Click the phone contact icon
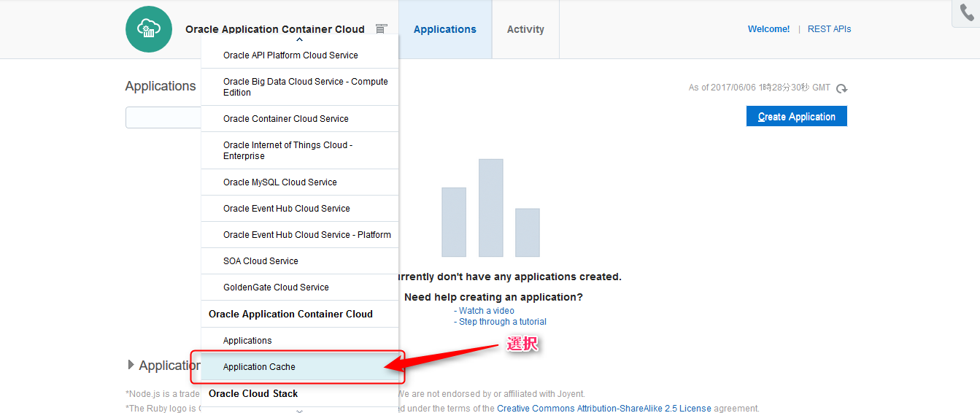 pyautogui.click(x=967, y=12)
